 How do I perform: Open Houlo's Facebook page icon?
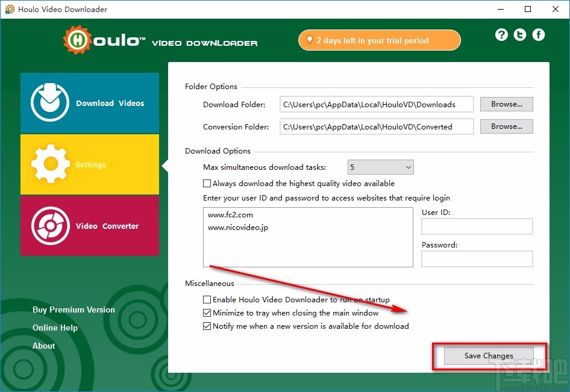[x=538, y=34]
